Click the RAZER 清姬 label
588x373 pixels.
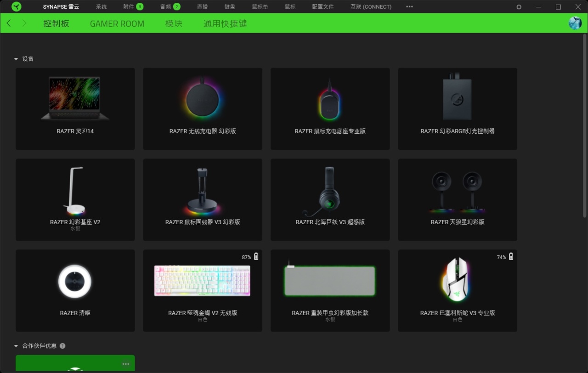coord(75,313)
